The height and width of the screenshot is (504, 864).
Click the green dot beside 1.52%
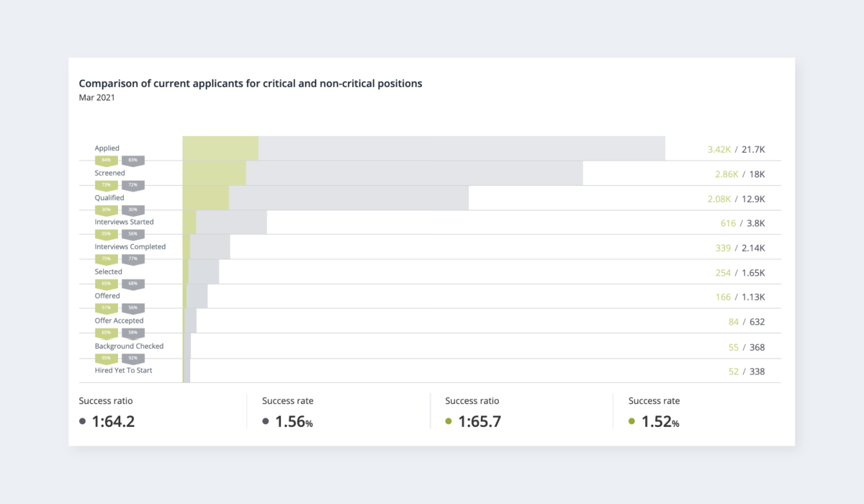[x=631, y=421]
